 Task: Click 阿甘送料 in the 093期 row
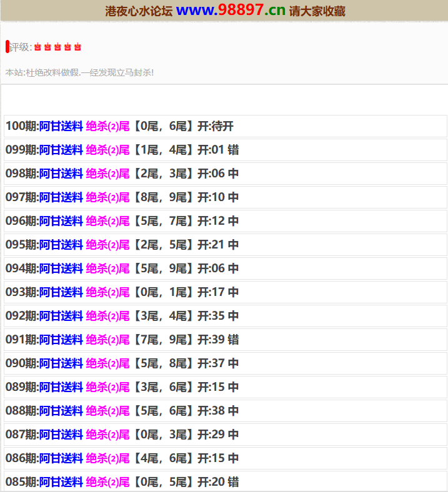[61, 292]
